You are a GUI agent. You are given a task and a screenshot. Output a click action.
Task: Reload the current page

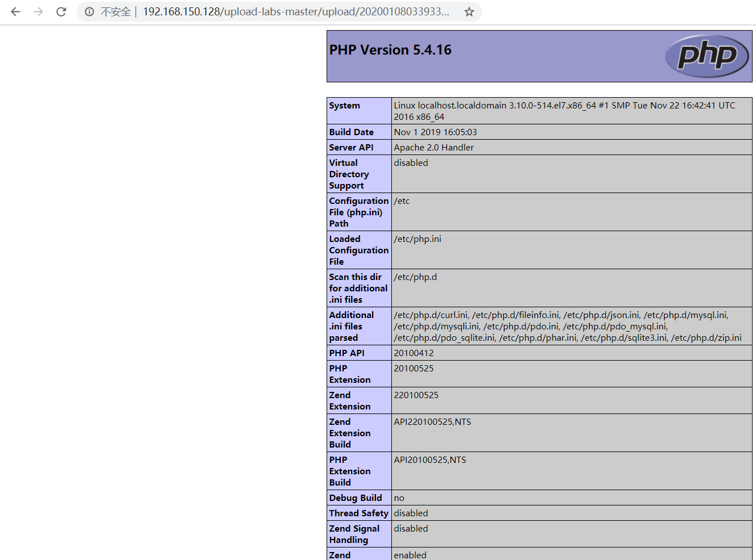pos(61,11)
